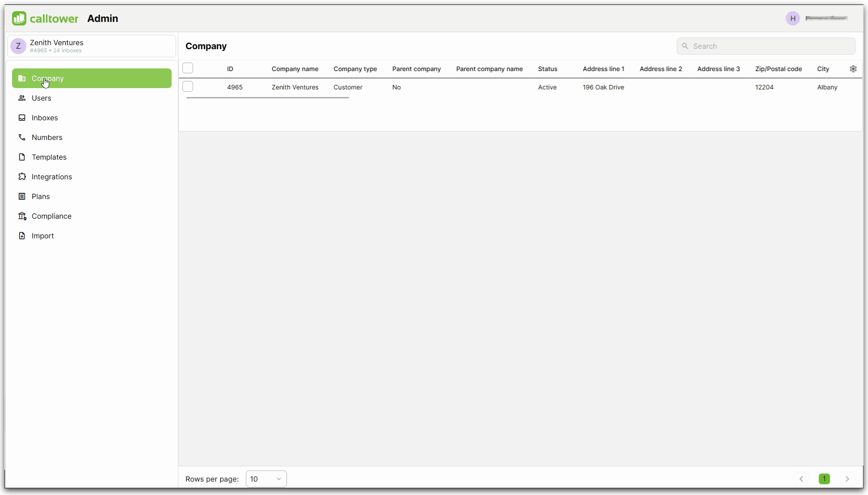Click the Company sidebar icon
The image size is (868, 495).
click(x=22, y=78)
